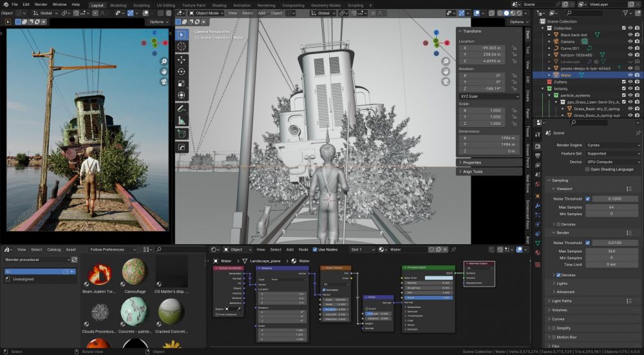Switch to the Modeling workspace tab
644x355 pixels.
118,5
